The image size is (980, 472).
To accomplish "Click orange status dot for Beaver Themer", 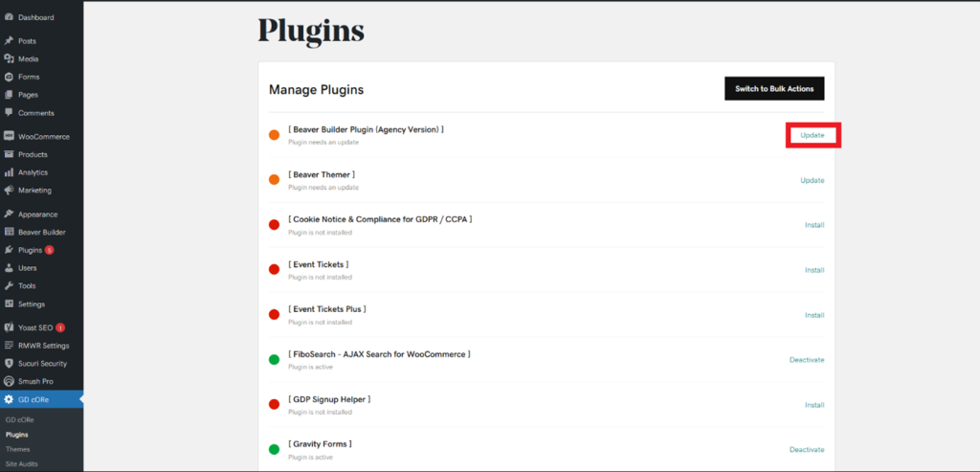I will [274, 180].
